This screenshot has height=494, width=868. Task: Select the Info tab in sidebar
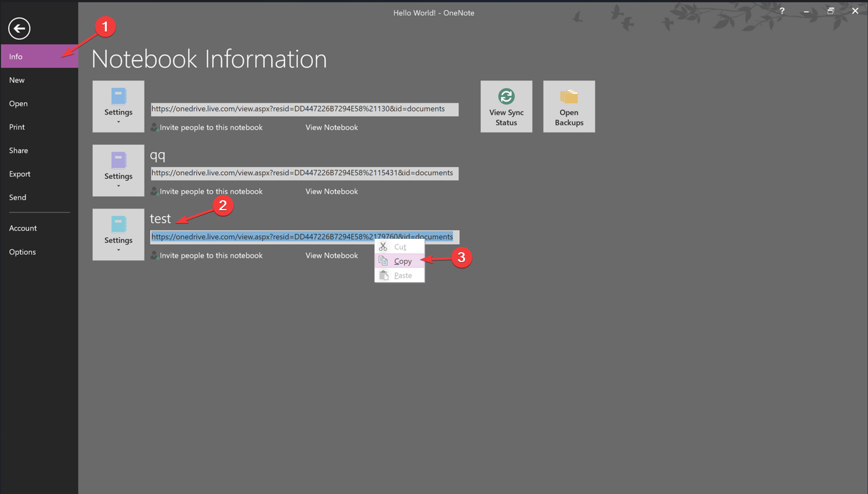click(x=39, y=57)
